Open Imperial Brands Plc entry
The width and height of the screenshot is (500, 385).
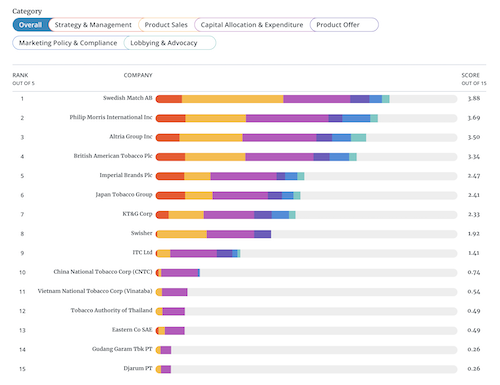coord(126,175)
